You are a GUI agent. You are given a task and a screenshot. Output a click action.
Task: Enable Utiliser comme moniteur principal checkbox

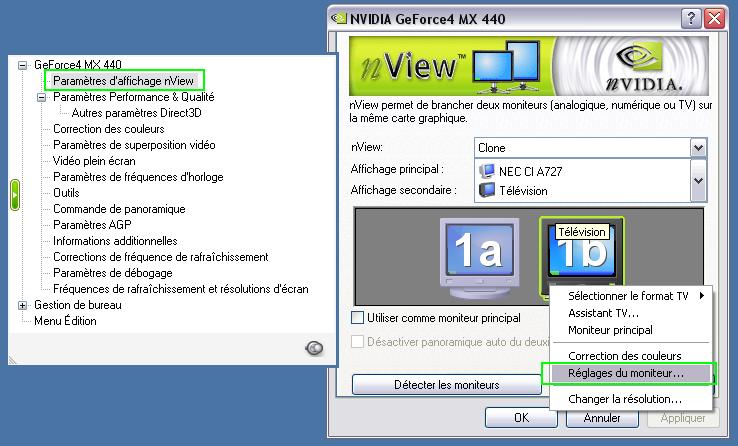tap(358, 318)
